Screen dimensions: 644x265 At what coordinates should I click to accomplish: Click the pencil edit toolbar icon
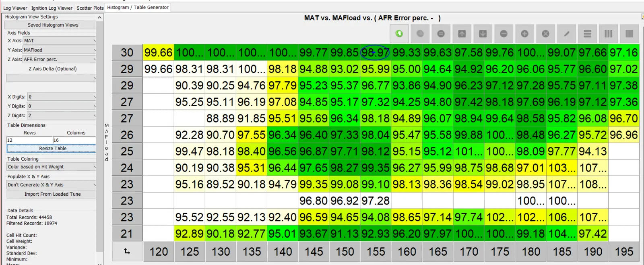point(567,34)
